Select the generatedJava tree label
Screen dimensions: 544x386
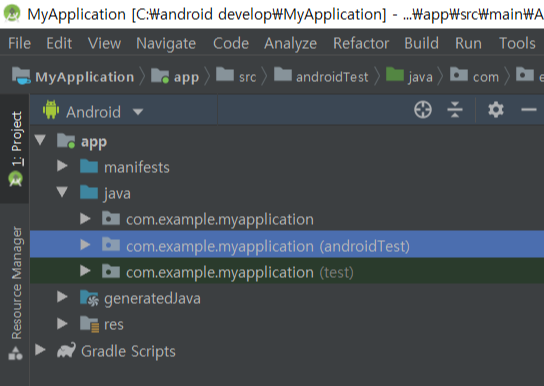(x=152, y=298)
